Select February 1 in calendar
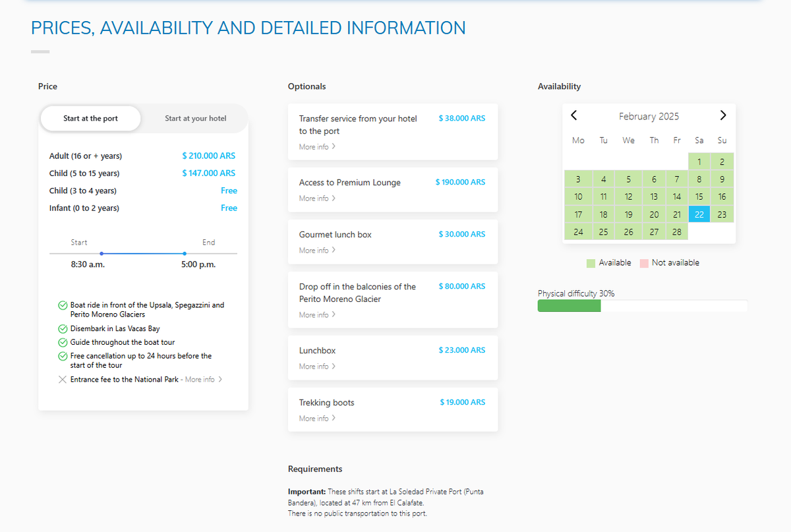The width and height of the screenshot is (791, 532). coord(699,162)
